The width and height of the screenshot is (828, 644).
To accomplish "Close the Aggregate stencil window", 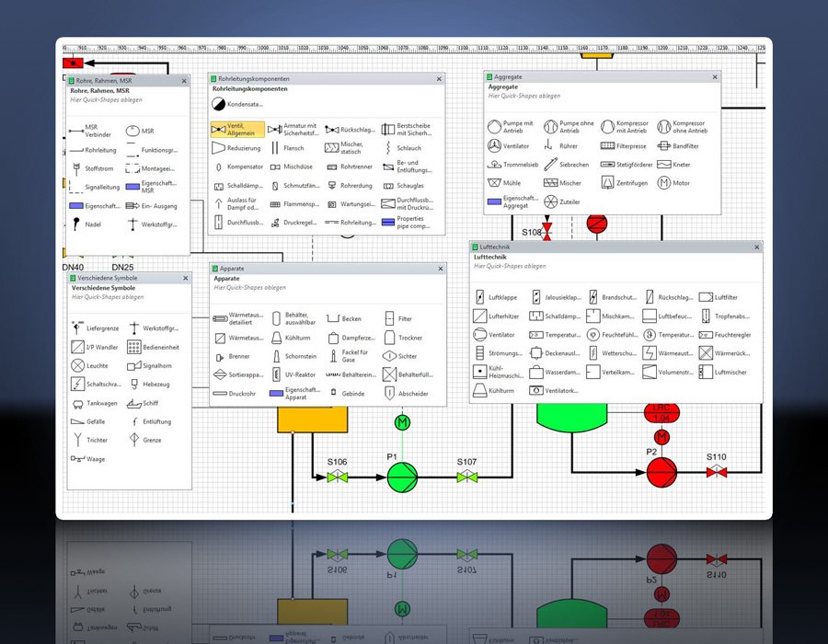I will (715, 77).
